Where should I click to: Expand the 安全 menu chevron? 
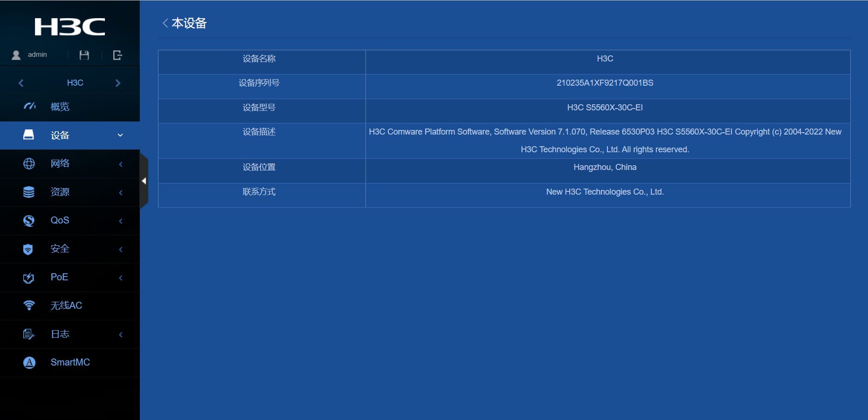point(121,249)
